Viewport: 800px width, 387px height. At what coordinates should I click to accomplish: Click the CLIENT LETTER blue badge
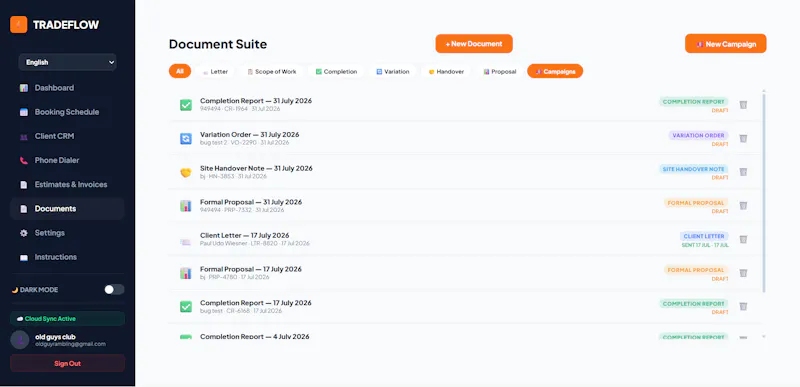tap(704, 237)
